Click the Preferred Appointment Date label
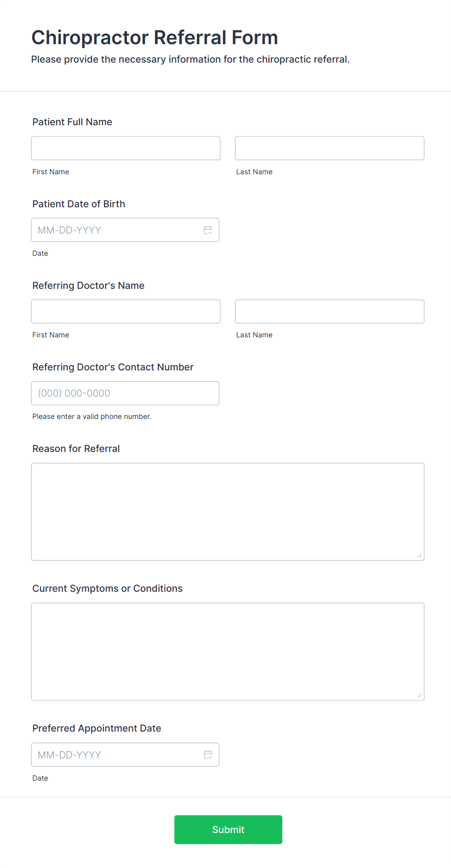Screen dimensions: 451x868 pyautogui.click(x=97, y=728)
